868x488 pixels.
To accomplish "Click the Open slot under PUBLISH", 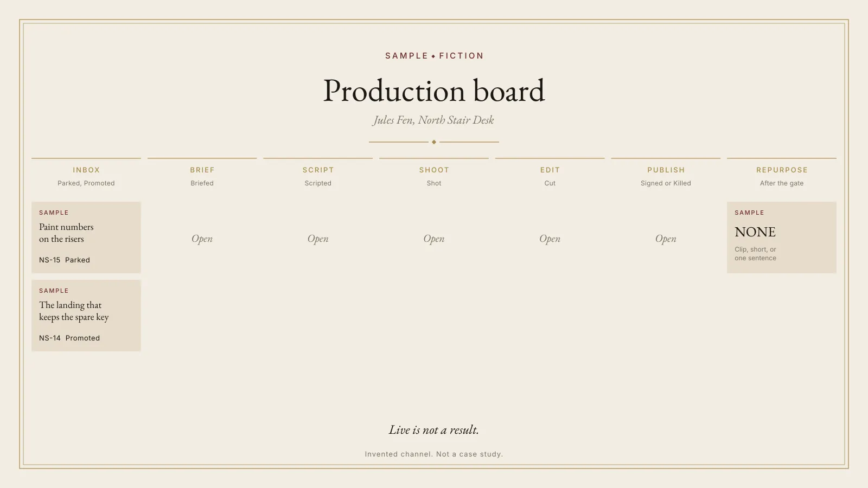I will [666, 239].
